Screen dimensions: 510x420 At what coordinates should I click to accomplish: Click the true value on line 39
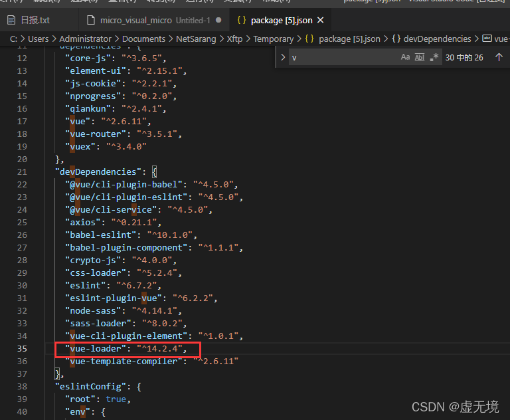(x=116, y=399)
